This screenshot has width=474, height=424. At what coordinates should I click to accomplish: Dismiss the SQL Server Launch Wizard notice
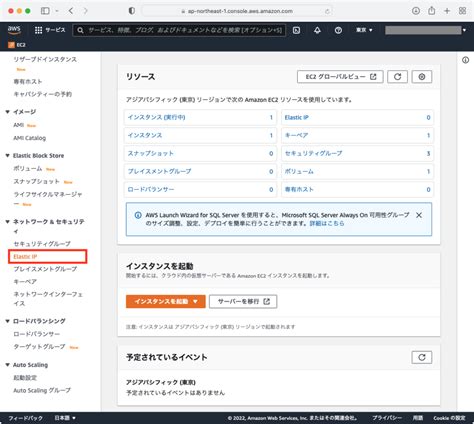click(x=419, y=215)
